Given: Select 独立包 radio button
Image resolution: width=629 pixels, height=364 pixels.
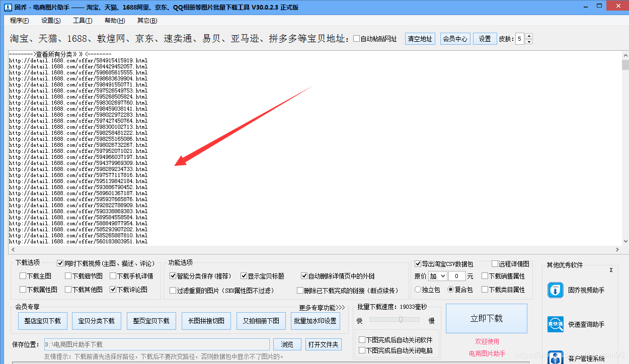Looking at the screenshot, I should point(418,290).
